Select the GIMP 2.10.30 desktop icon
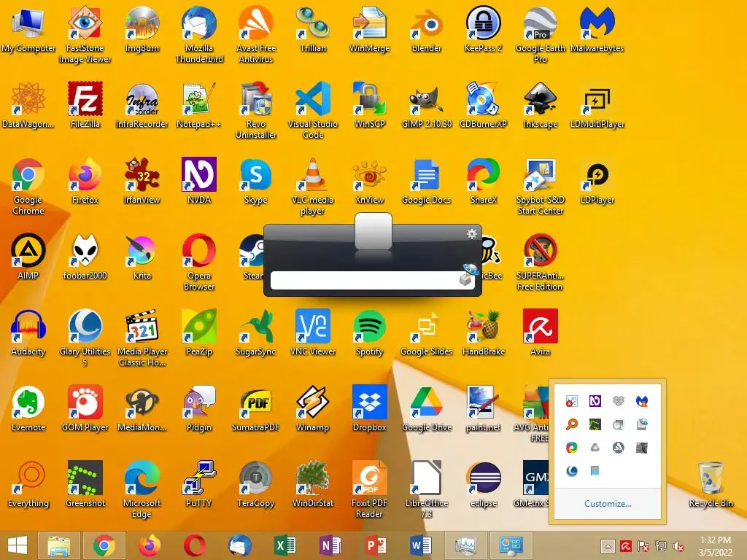This screenshot has width=747, height=560. tap(426, 105)
